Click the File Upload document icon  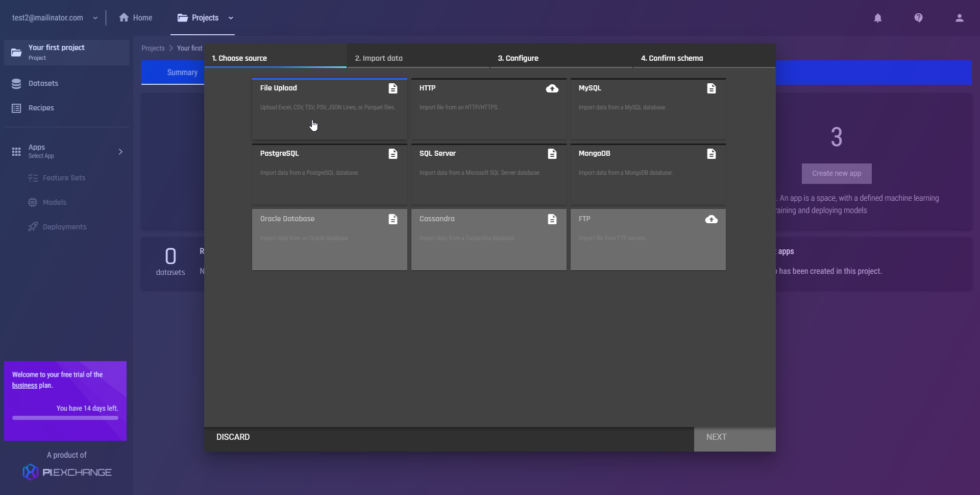point(393,88)
